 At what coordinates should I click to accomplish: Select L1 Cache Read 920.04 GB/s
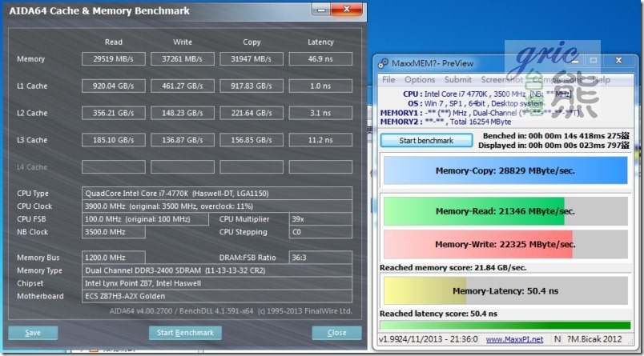[114, 86]
